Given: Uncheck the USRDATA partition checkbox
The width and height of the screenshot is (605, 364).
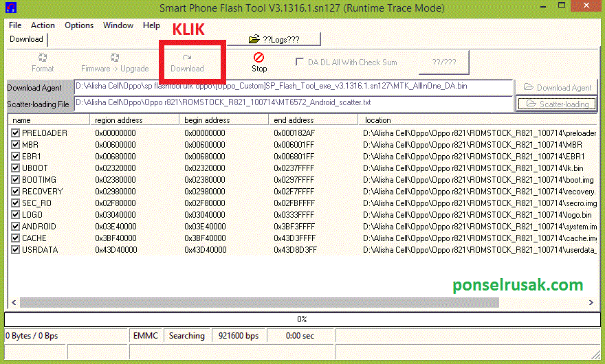Looking at the screenshot, I should click(15, 250).
